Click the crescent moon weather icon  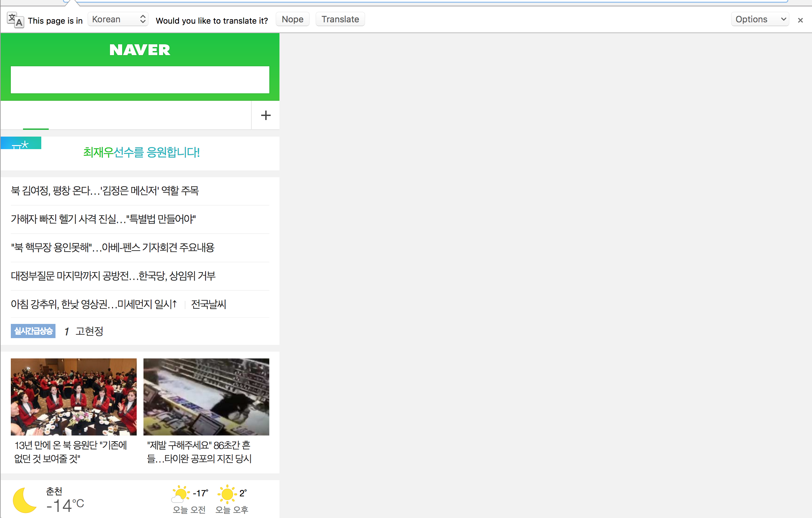[x=24, y=500]
